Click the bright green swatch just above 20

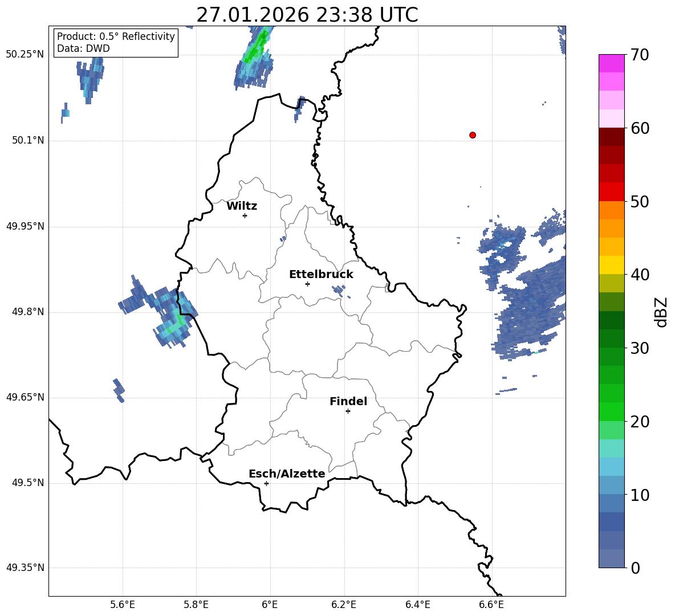(612, 412)
